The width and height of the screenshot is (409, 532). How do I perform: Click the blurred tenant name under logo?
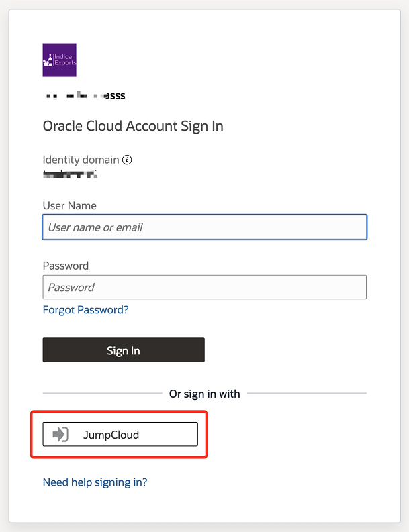84,96
